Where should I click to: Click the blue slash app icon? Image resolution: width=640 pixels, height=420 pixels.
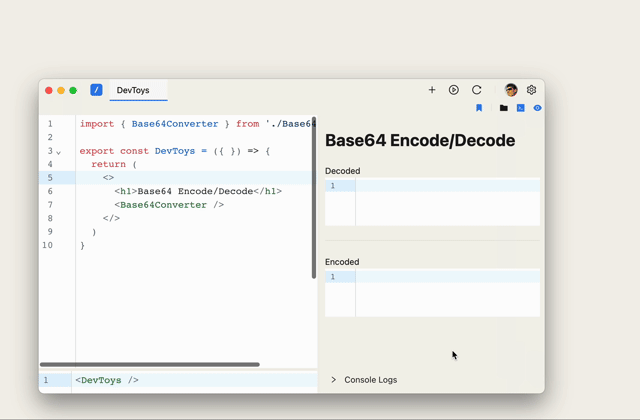pyautogui.click(x=96, y=90)
